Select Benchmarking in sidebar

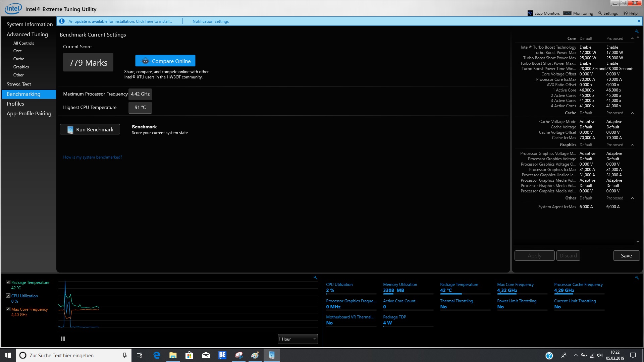(29, 94)
